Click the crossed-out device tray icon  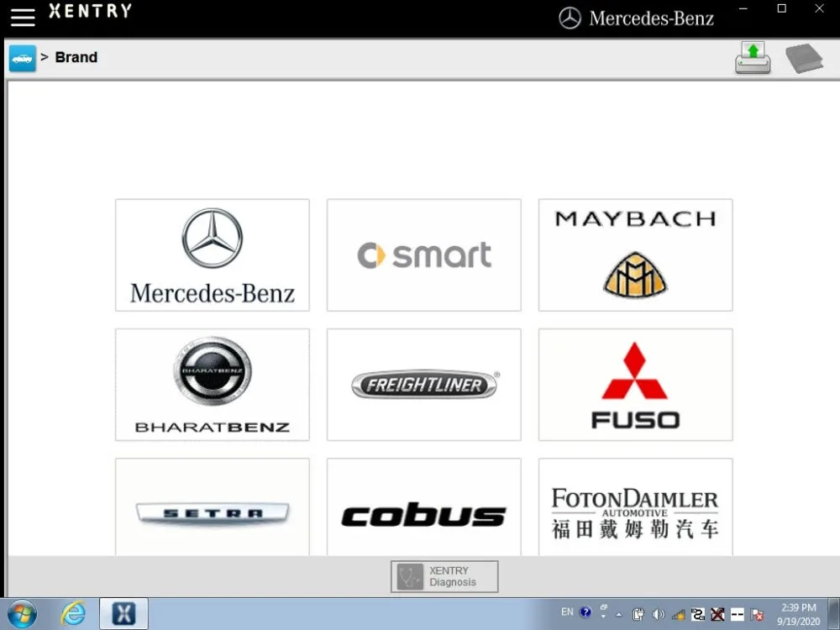tap(718, 615)
